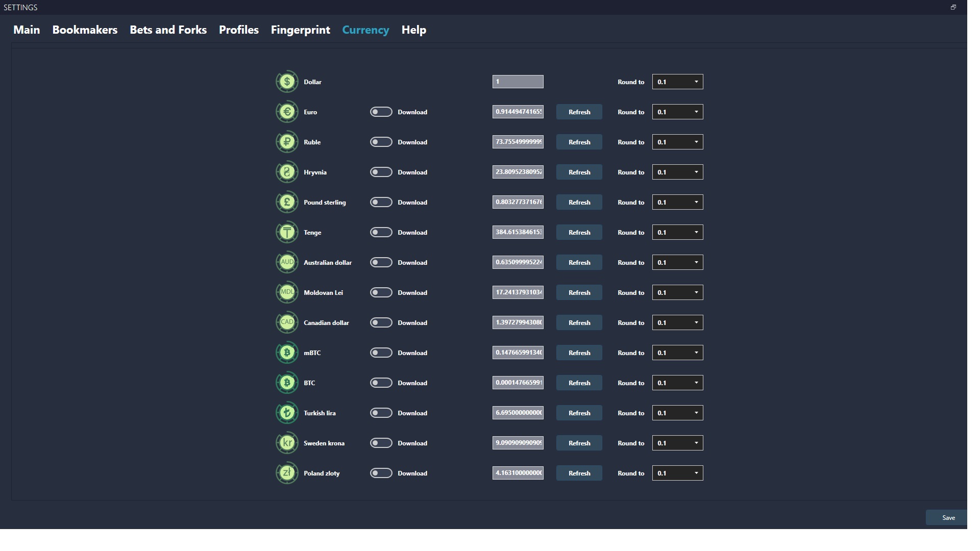Edit the mBTC rate input field
The height and width of the screenshot is (551, 980).
[518, 353]
